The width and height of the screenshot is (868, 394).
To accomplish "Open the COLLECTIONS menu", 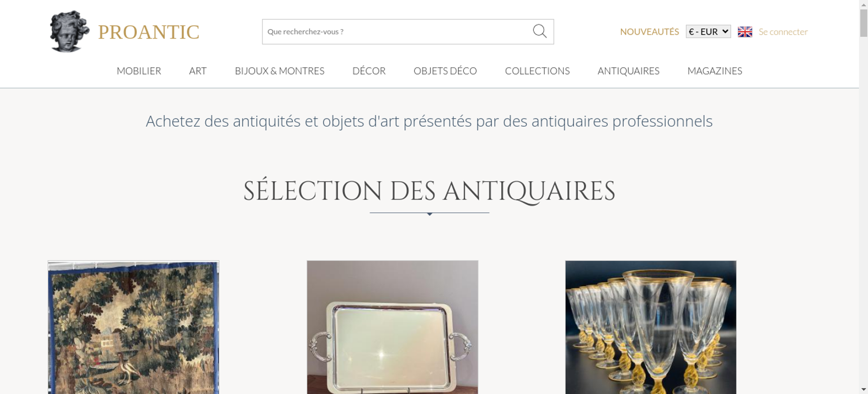I will pyautogui.click(x=537, y=71).
